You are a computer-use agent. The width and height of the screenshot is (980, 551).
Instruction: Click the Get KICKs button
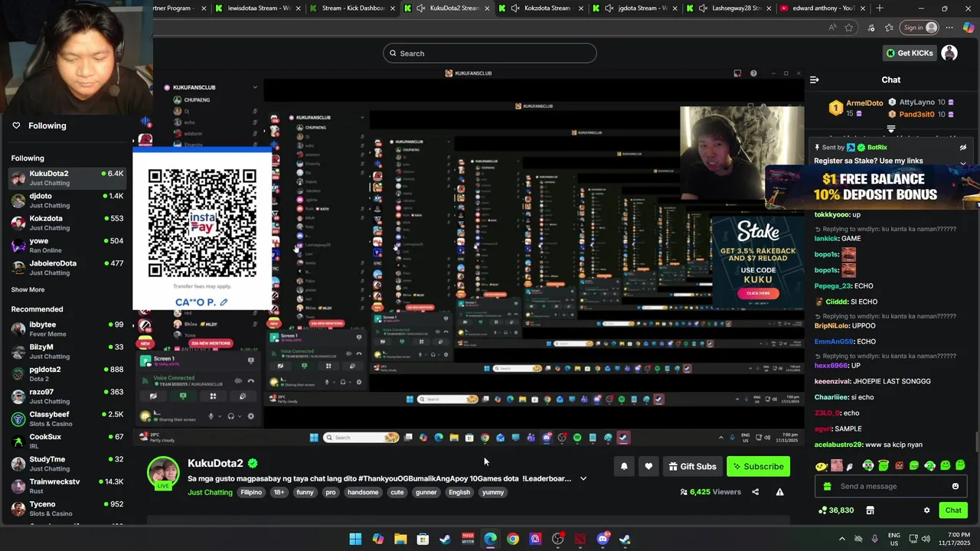click(910, 53)
